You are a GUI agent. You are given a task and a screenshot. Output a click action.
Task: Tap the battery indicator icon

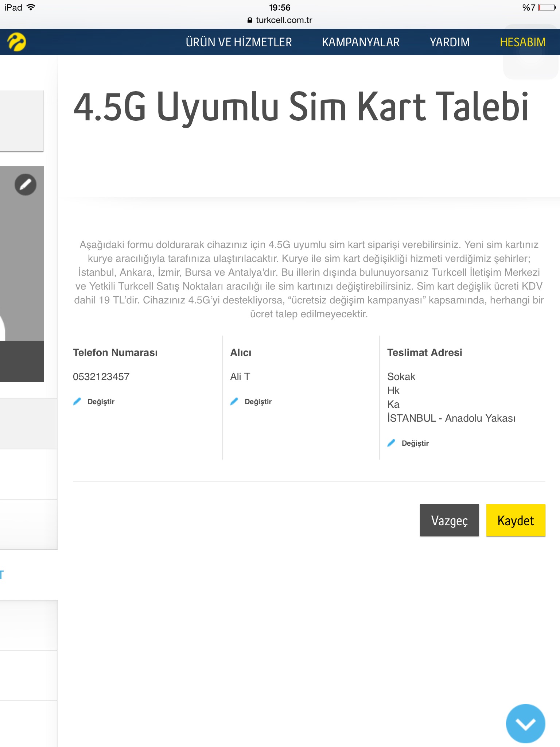(547, 7)
